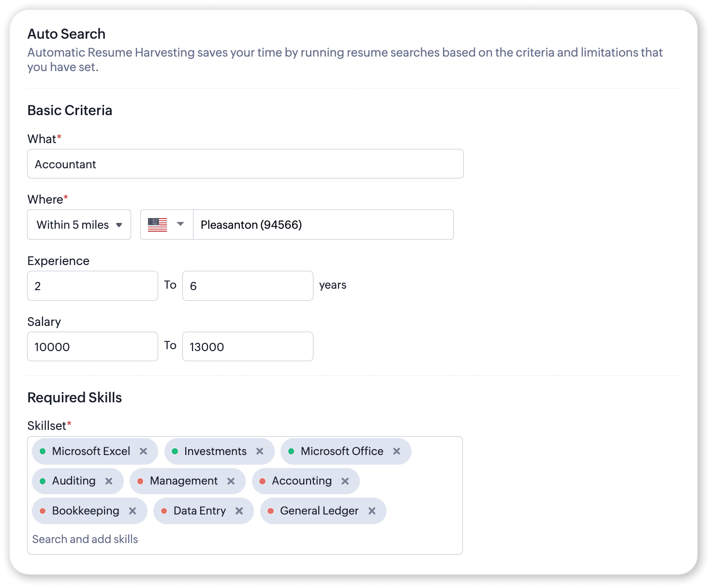This screenshot has width=711, height=588.
Task: Delete the Microsoft Office skill tag
Action: point(397,451)
